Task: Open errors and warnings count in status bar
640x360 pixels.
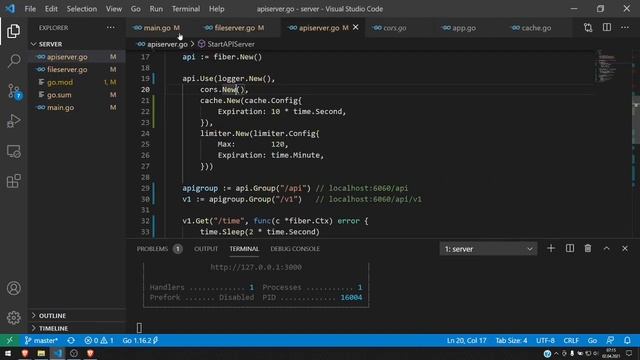Action: [99, 340]
